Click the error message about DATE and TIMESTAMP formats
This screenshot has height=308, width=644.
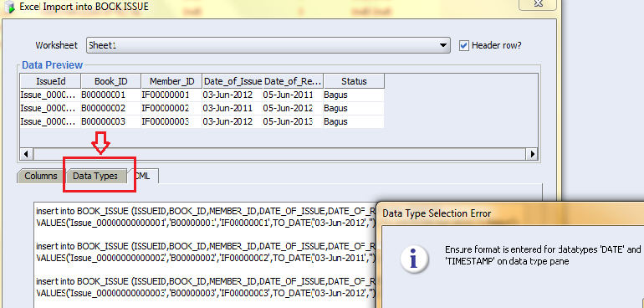tap(543, 255)
